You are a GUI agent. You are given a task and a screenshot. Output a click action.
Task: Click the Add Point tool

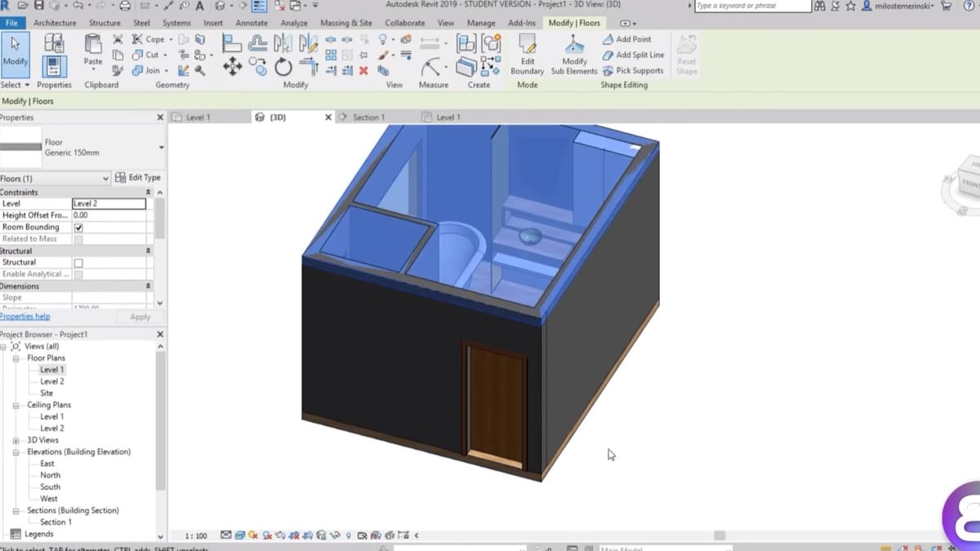[626, 39]
